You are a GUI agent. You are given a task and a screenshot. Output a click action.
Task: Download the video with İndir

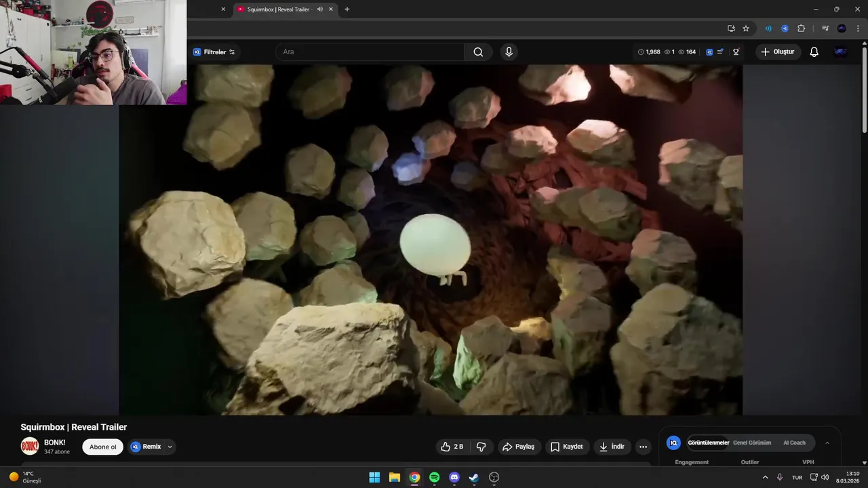(x=612, y=447)
